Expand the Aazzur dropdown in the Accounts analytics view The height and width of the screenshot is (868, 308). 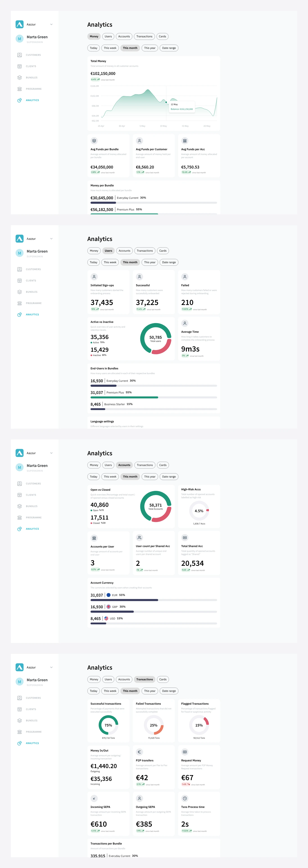[x=51, y=453]
